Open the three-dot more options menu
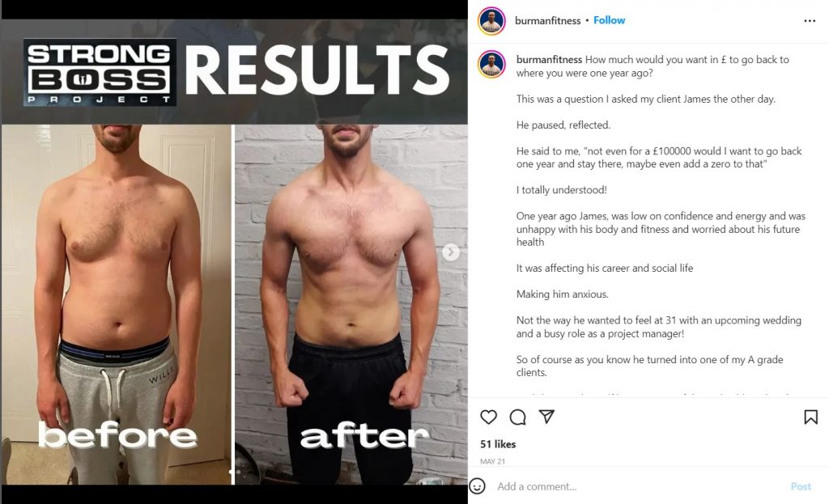Image resolution: width=829 pixels, height=504 pixels. [x=810, y=20]
